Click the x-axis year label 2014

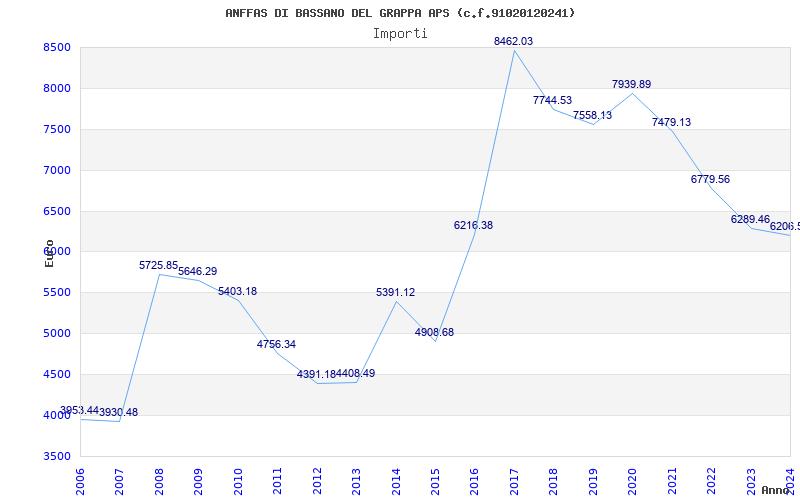pos(396,481)
